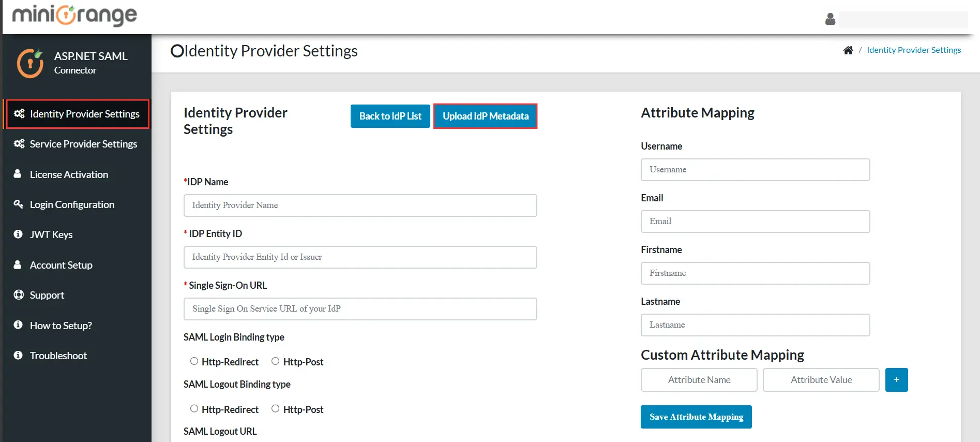The image size is (980, 442).
Task: Select Http-Post for SAML Logout Binding type
Action: [275, 409]
